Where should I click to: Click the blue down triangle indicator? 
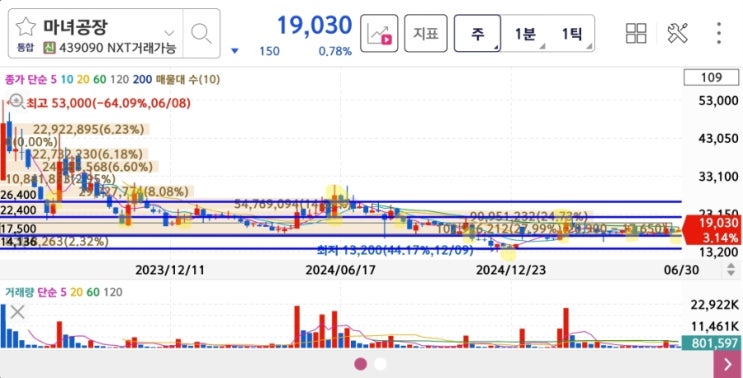coord(235,51)
